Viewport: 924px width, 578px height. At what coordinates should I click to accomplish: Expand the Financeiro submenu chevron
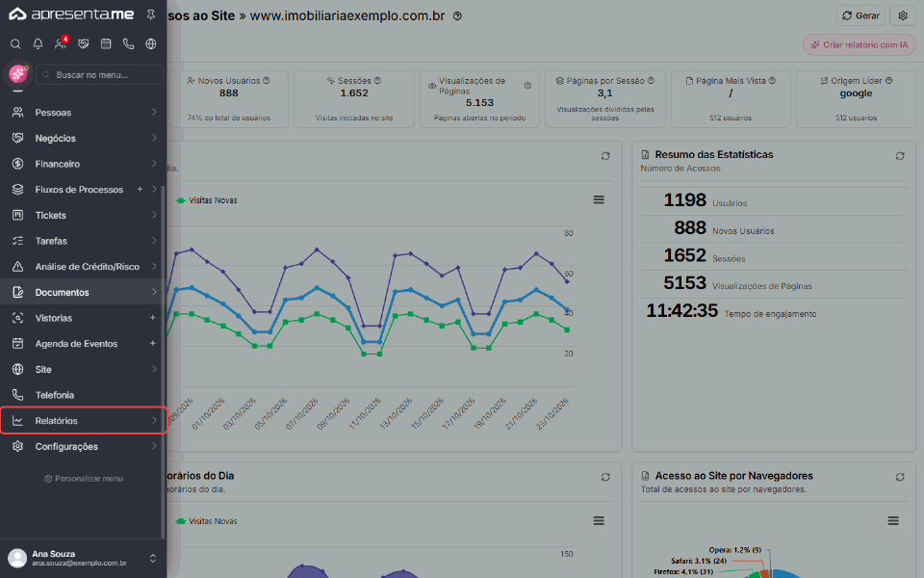click(154, 164)
